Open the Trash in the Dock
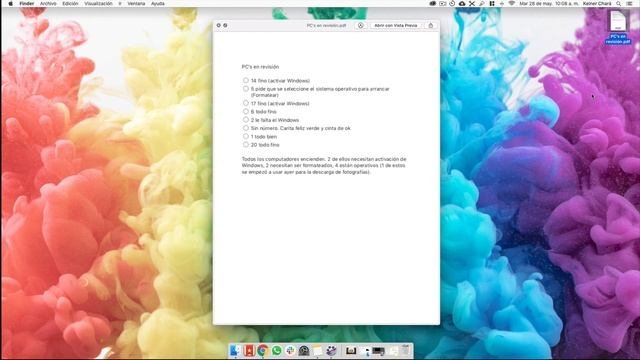This screenshot has height=360, width=640. (406, 350)
